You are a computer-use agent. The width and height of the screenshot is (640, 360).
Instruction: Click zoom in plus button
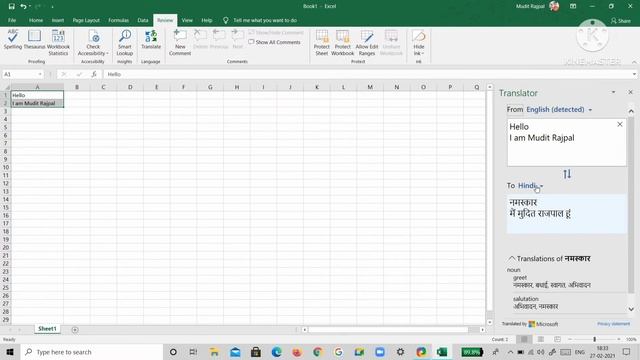[x=619, y=339]
